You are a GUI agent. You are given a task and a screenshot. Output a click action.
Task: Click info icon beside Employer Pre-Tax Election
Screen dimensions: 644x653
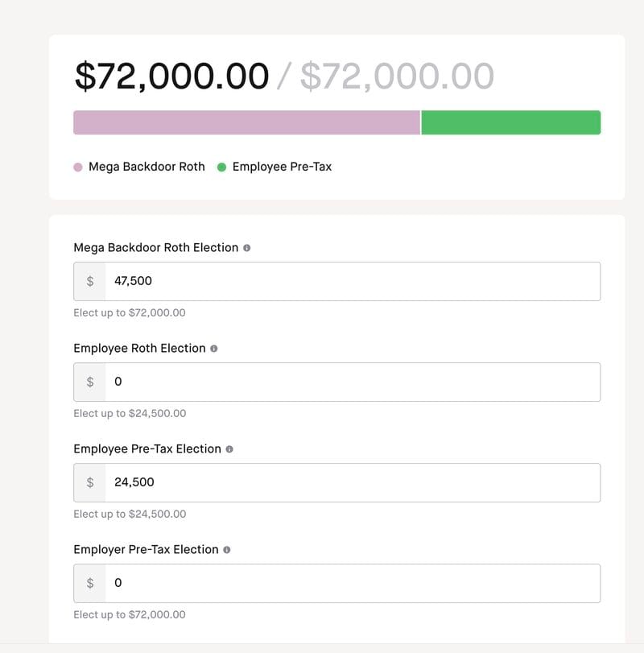(226, 550)
